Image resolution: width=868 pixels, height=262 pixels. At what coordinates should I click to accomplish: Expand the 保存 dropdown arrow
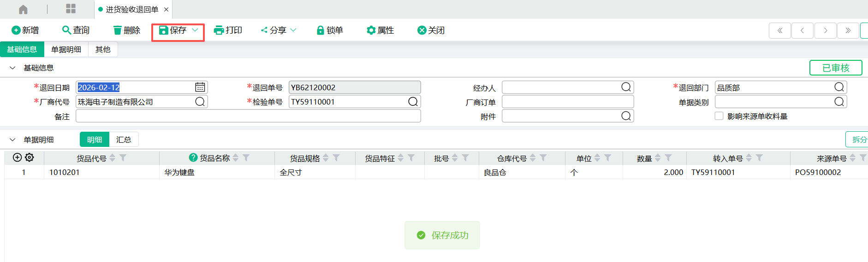coord(195,30)
